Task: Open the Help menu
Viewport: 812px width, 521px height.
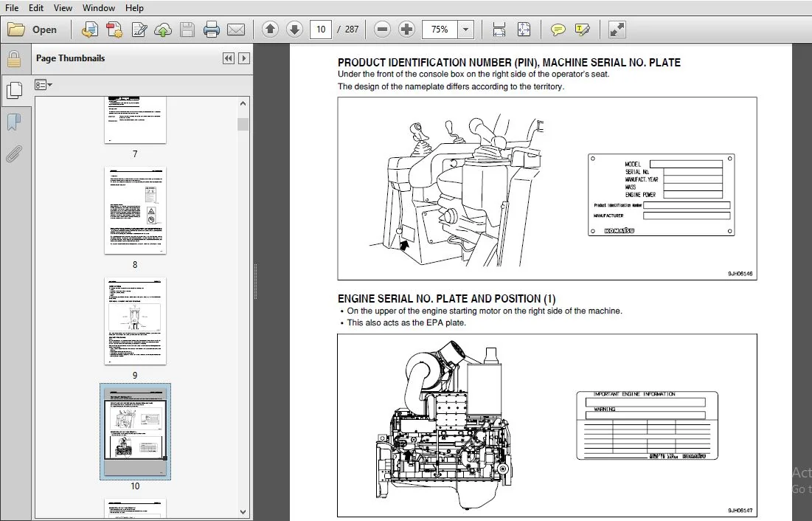Action: (134, 8)
